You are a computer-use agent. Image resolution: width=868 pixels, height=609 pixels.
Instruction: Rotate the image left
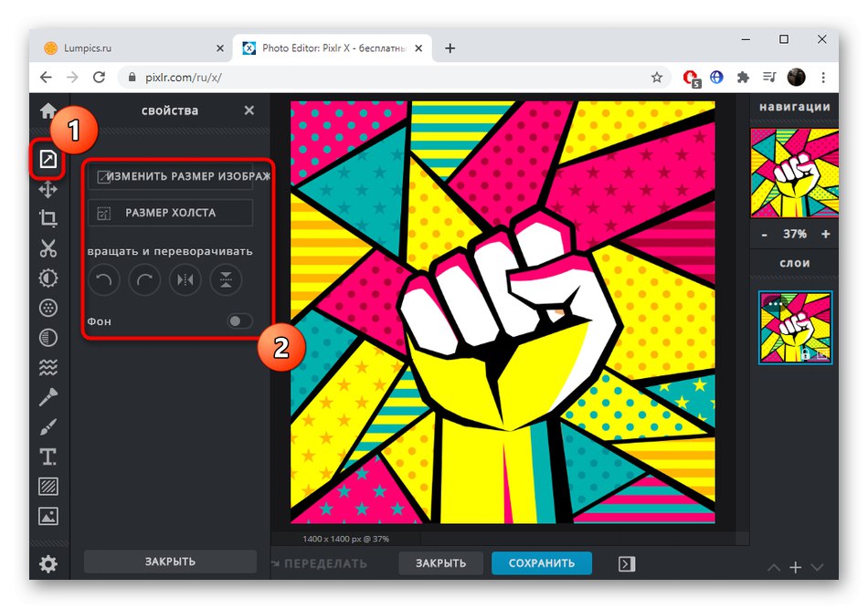[x=103, y=280]
